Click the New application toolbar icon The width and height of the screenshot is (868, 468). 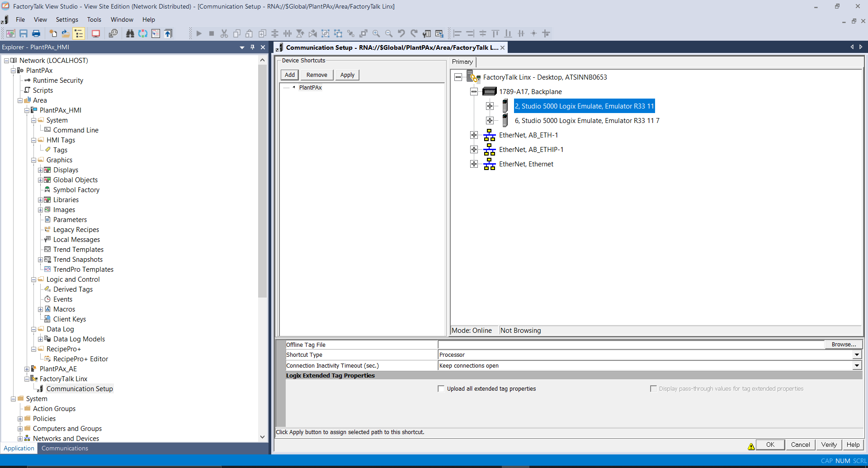pos(53,33)
